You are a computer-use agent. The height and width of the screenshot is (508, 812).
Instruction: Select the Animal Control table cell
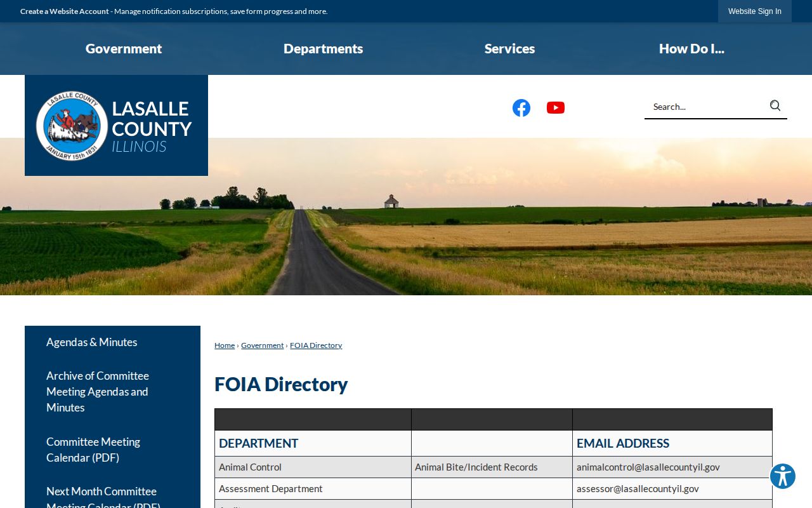313,467
